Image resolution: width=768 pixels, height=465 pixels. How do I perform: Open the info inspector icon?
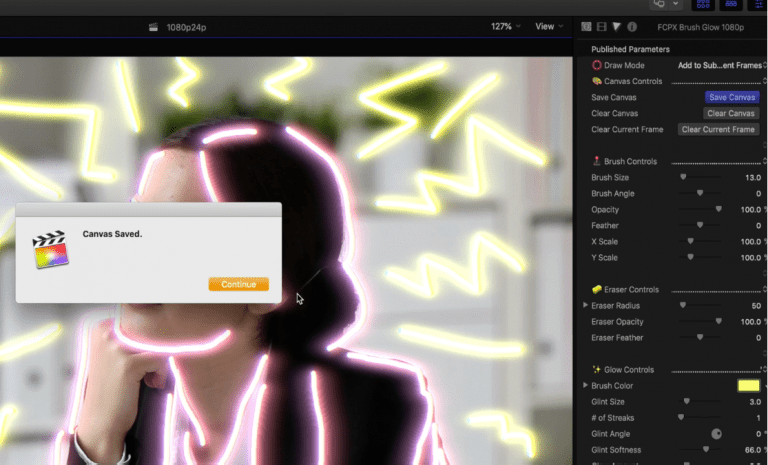[x=632, y=27]
